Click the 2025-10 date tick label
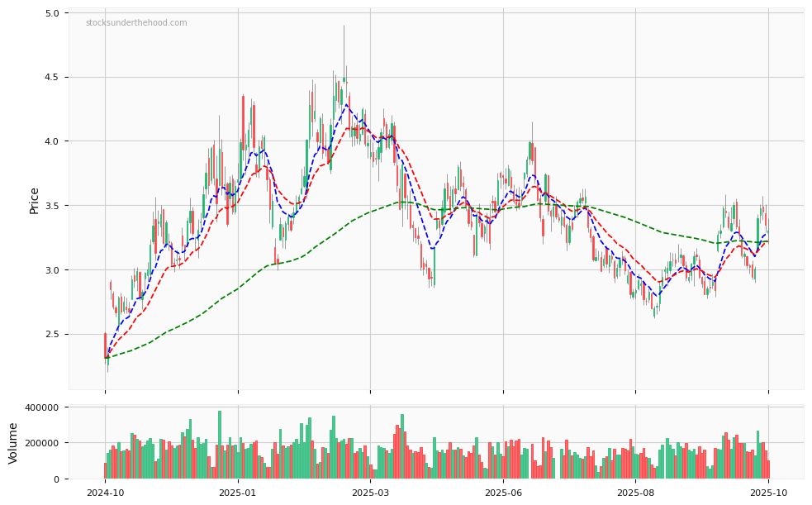The image size is (812, 505). (768, 493)
